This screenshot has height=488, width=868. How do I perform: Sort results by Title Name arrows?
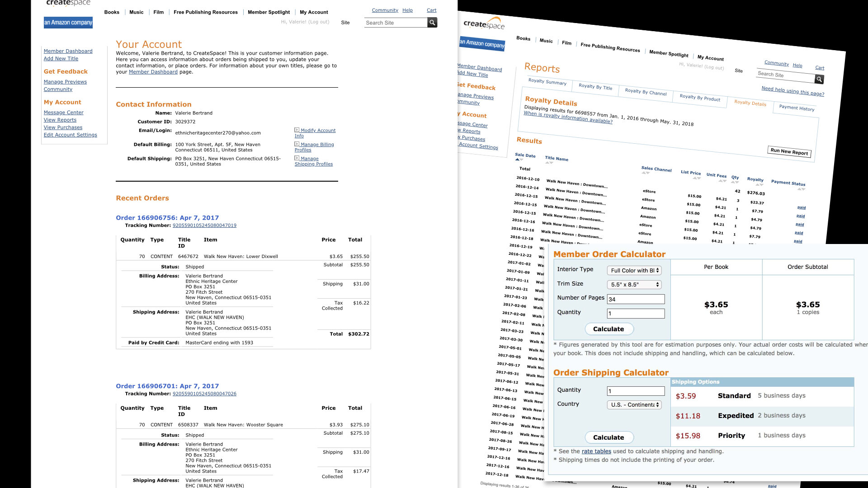pyautogui.click(x=549, y=163)
